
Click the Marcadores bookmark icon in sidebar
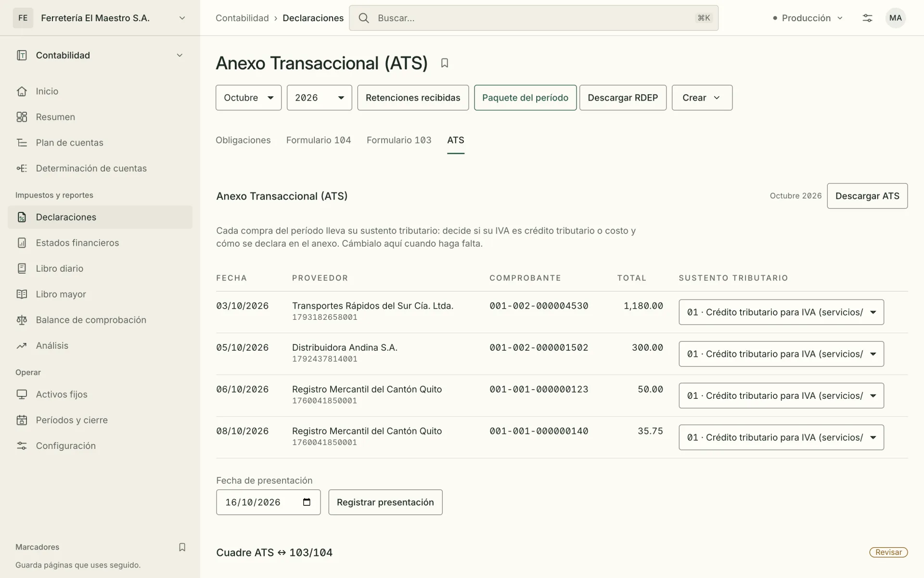click(x=182, y=547)
